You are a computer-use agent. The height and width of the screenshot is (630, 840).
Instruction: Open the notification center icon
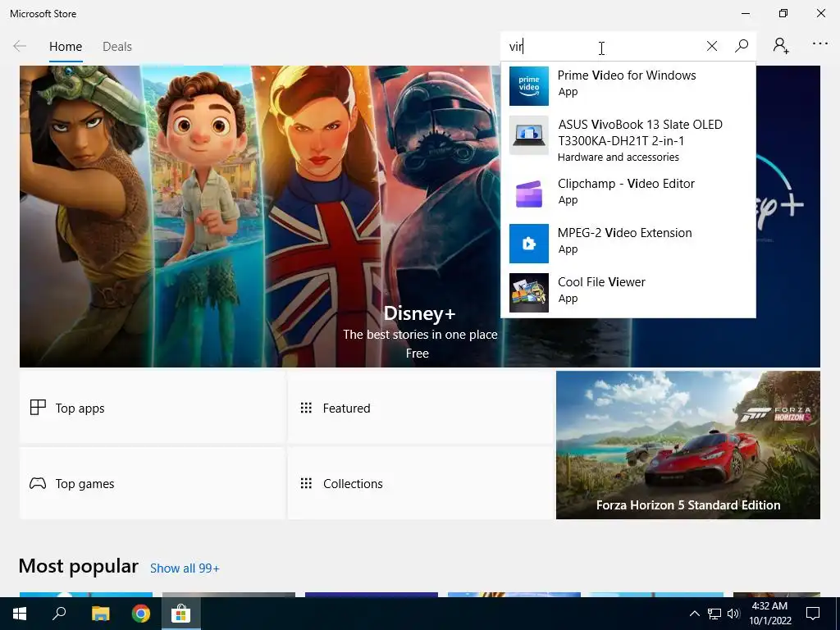point(813,614)
